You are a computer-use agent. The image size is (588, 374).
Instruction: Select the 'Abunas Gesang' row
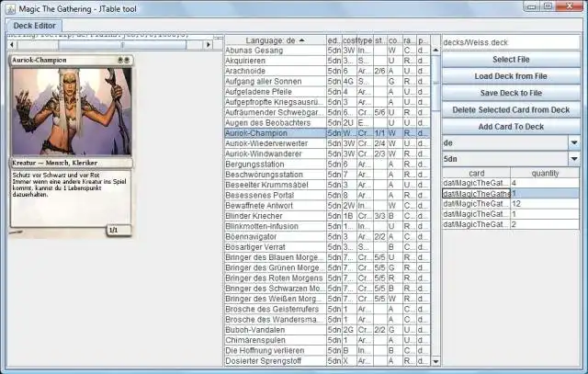click(x=327, y=51)
